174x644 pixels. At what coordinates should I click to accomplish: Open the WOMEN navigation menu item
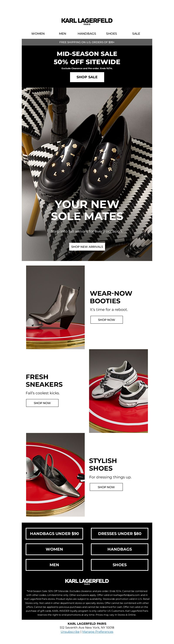coord(38,34)
